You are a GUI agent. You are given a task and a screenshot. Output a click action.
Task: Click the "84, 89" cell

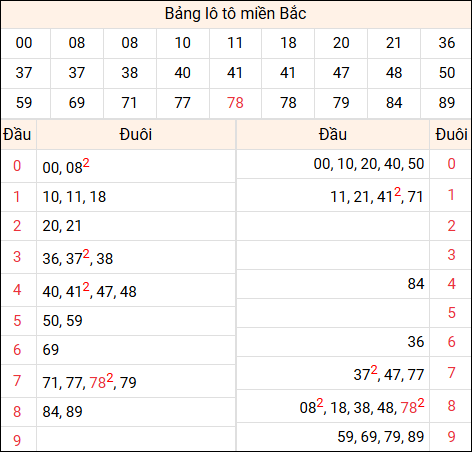136,412
